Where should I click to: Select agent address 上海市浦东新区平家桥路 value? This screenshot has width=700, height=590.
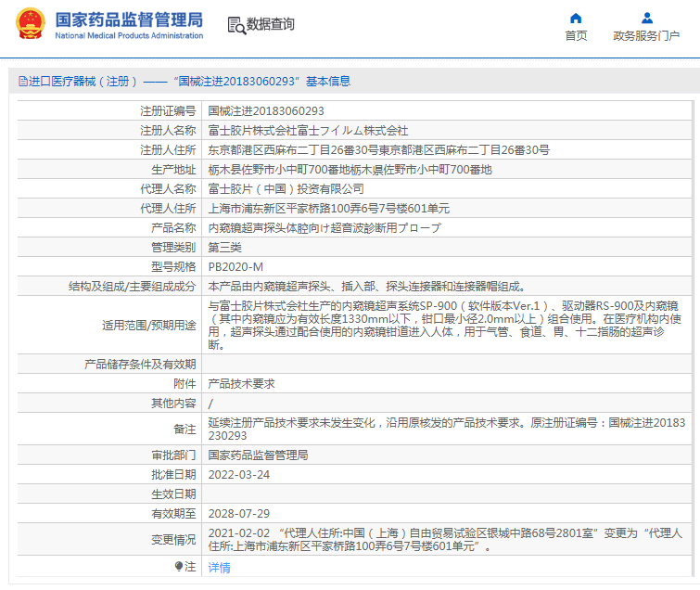[328, 209]
